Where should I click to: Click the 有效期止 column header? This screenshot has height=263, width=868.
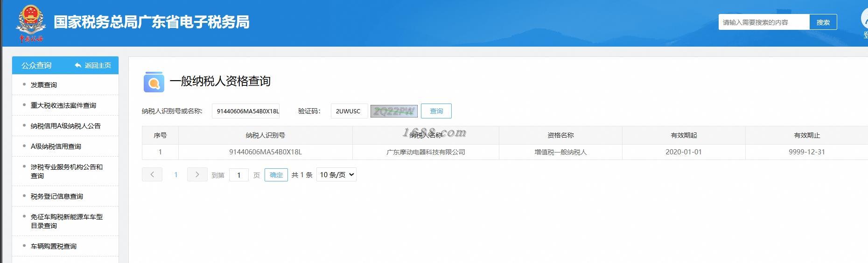coord(807,135)
